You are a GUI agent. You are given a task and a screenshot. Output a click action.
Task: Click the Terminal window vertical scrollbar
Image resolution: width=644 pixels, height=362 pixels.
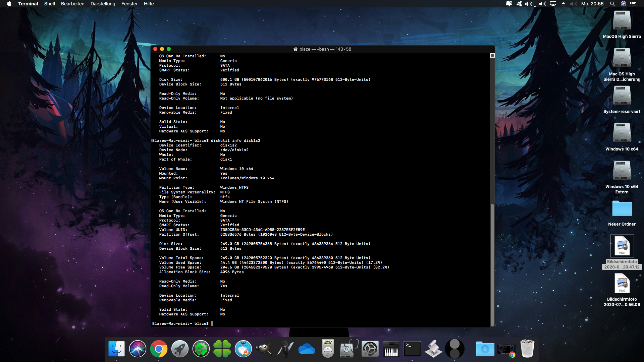[492, 264]
